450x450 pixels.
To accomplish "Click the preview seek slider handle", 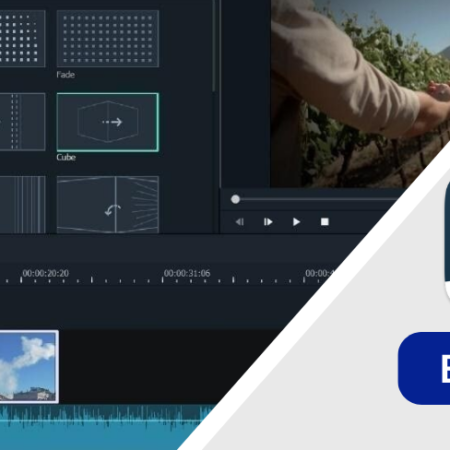I will pyautogui.click(x=235, y=199).
